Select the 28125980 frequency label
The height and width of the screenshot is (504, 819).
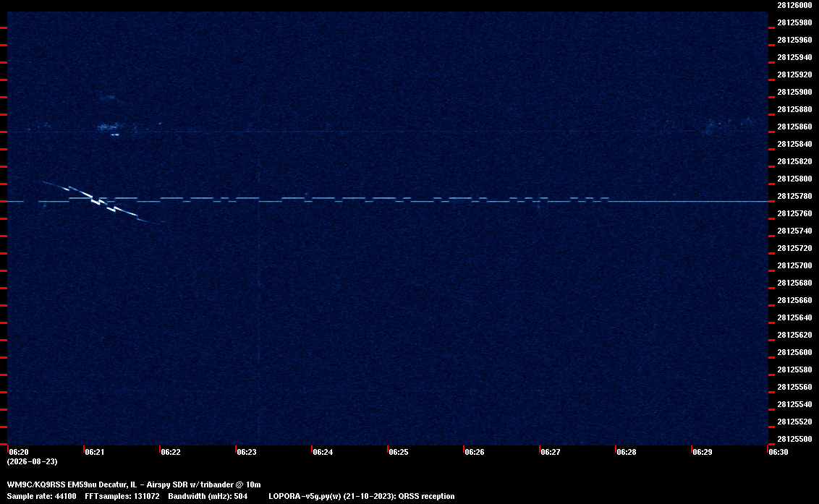pyautogui.click(x=794, y=22)
